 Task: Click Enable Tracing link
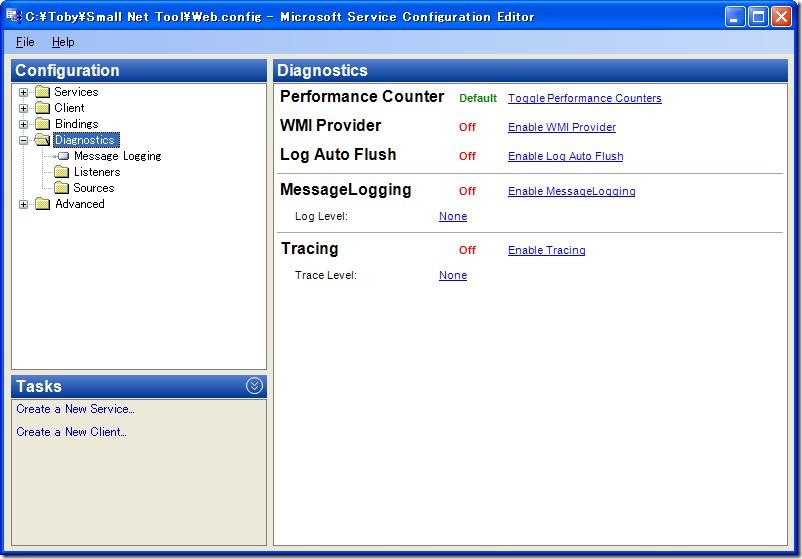[546, 250]
